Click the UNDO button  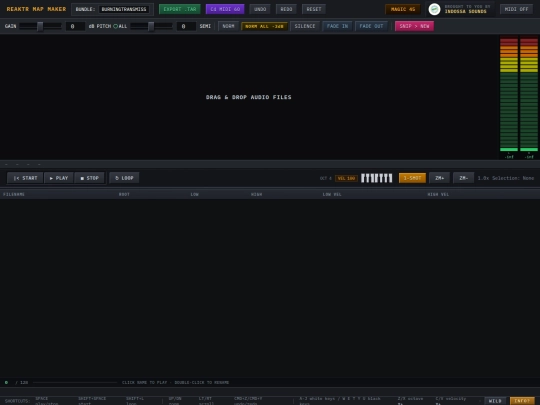pyautogui.click(x=260, y=9)
